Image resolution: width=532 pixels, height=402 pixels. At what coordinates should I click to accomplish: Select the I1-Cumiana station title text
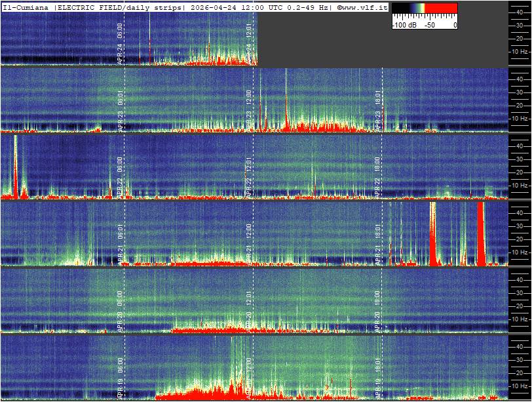tap(26, 7)
